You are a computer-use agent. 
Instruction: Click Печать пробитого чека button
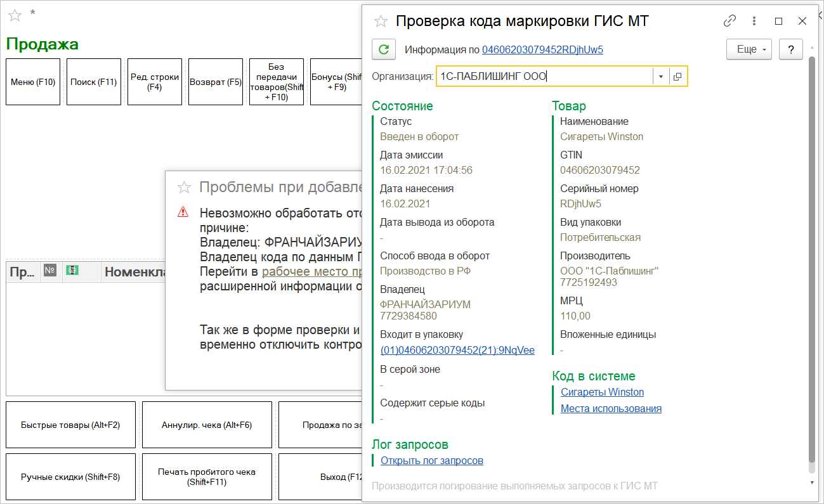tap(207, 477)
